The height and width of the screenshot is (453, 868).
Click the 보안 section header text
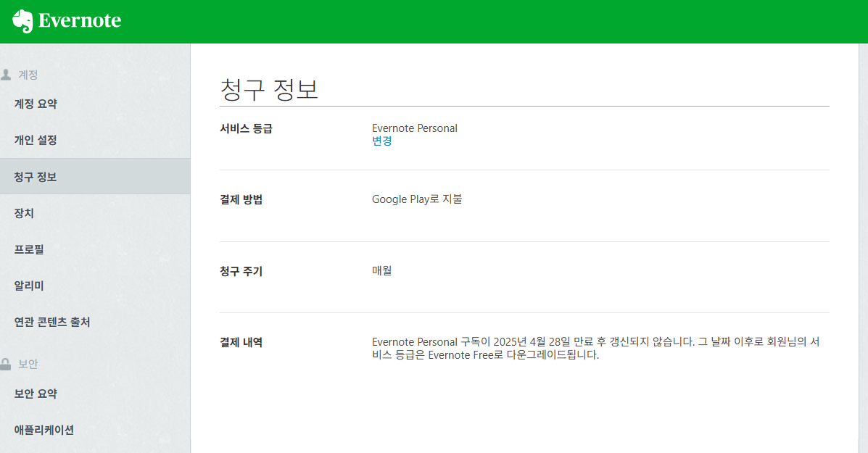(x=28, y=363)
